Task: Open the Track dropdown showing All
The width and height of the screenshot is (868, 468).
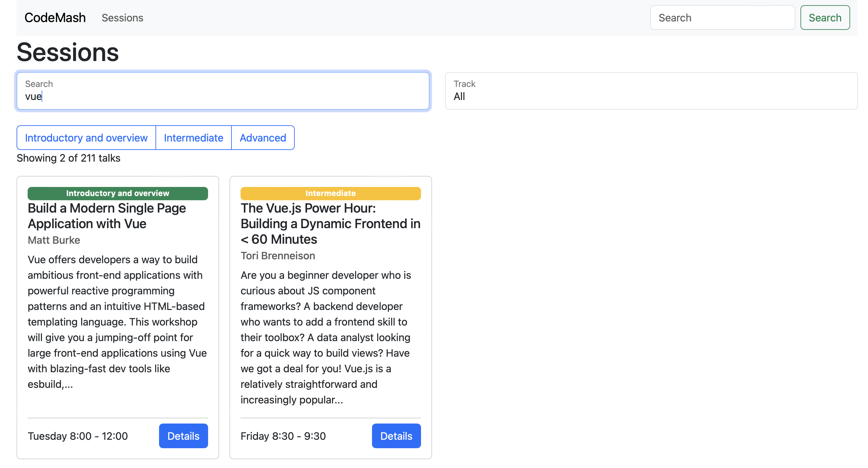Action: coord(651,91)
